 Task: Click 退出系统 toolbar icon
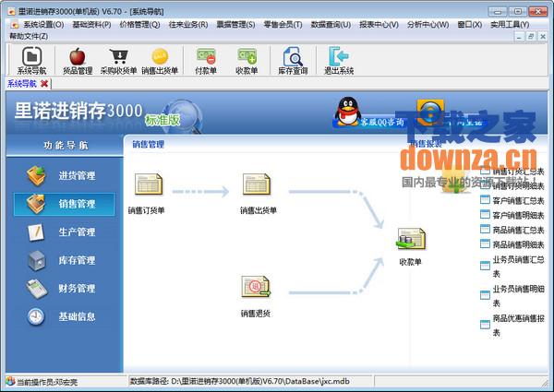coord(339,60)
